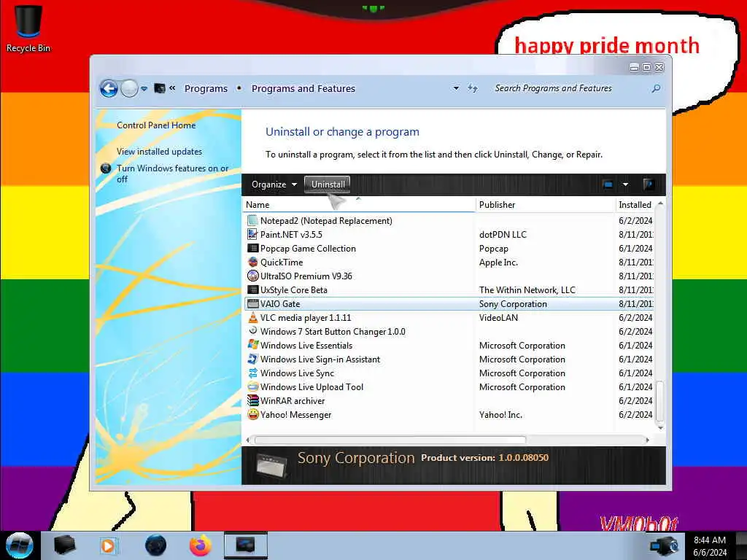Select the UxStyle Core Beta icon
Screen dimensions: 747x560
tap(252, 289)
